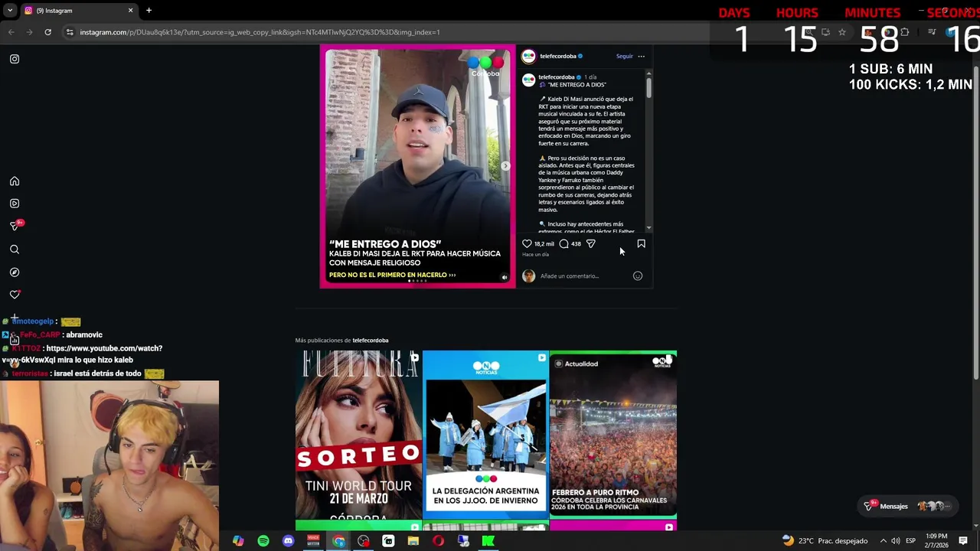Viewport: 980px width, 551px height.
Task: Like the telefecordoba post with the heart
Action: coord(527,243)
